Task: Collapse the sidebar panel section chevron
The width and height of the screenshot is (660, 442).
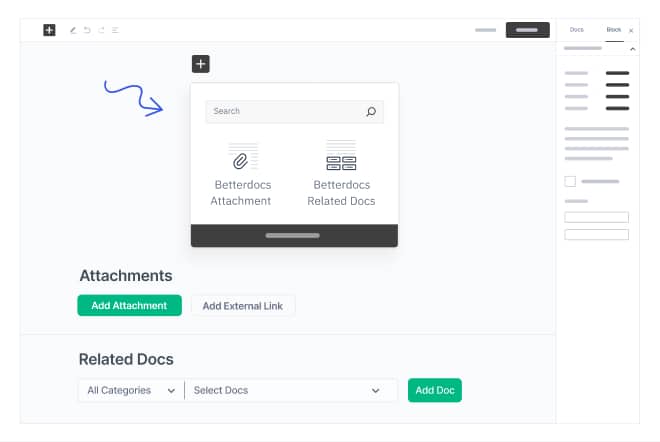Action: [632, 48]
